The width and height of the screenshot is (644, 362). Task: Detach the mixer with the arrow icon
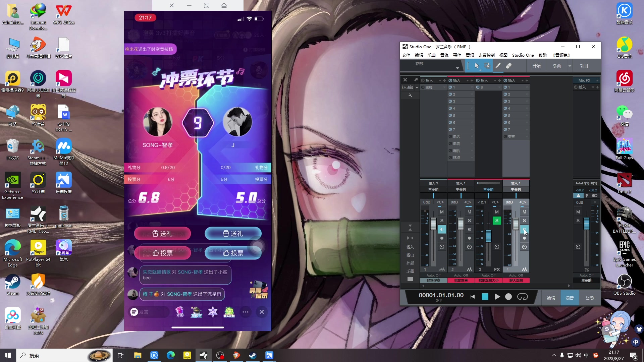click(x=416, y=80)
